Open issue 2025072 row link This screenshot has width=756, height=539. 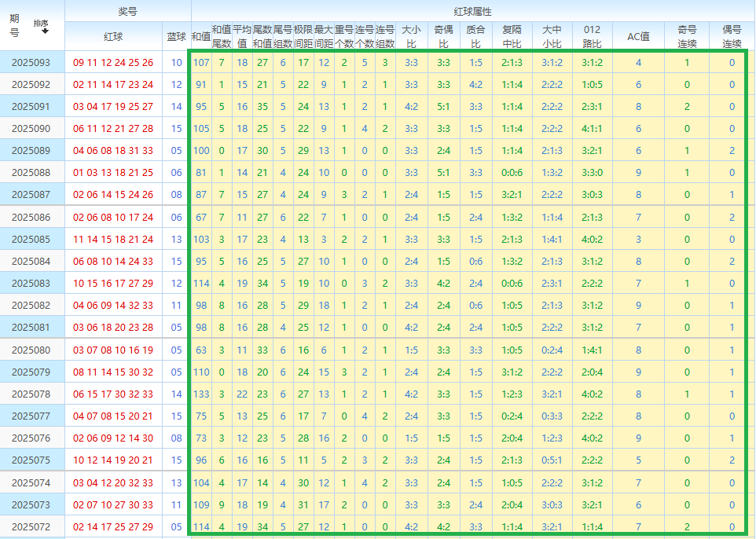tap(31, 526)
